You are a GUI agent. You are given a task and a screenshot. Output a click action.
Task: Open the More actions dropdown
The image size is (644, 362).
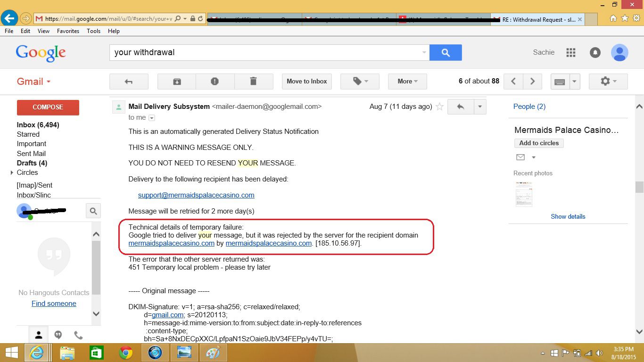pos(407,81)
